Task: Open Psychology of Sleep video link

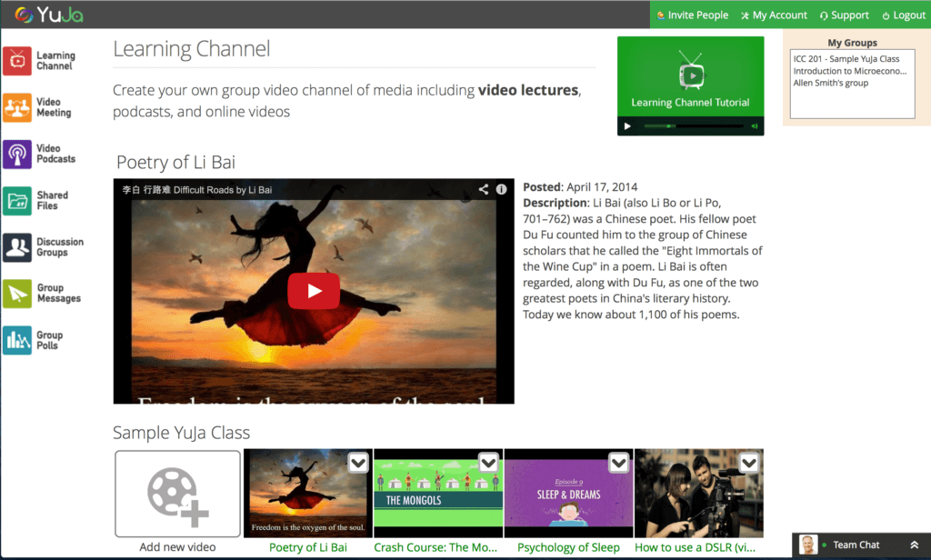Action: pos(568,547)
